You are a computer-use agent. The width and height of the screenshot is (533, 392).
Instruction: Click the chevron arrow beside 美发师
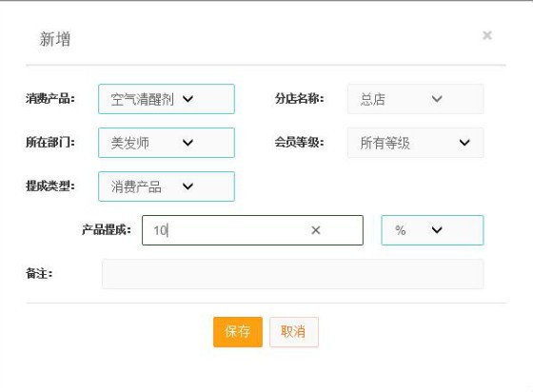[188, 143]
